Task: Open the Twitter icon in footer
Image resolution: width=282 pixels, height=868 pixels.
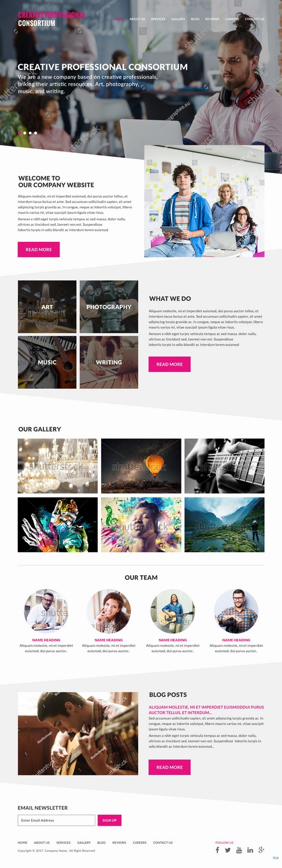Action: (228, 850)
